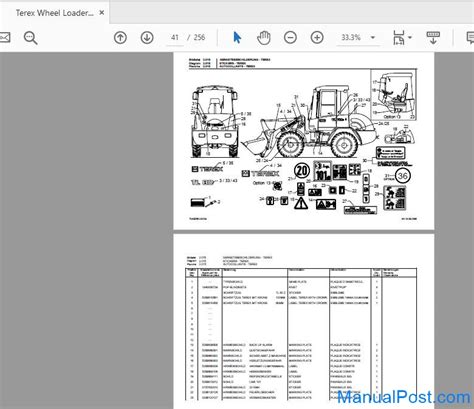Open the find text magnifier tool
Viewport: 474px width, 409px height.
30,38
